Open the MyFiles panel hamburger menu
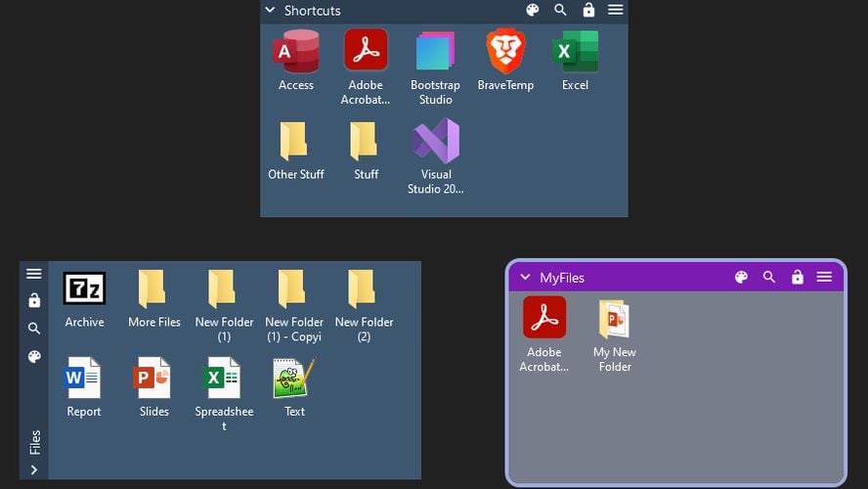 824,278
